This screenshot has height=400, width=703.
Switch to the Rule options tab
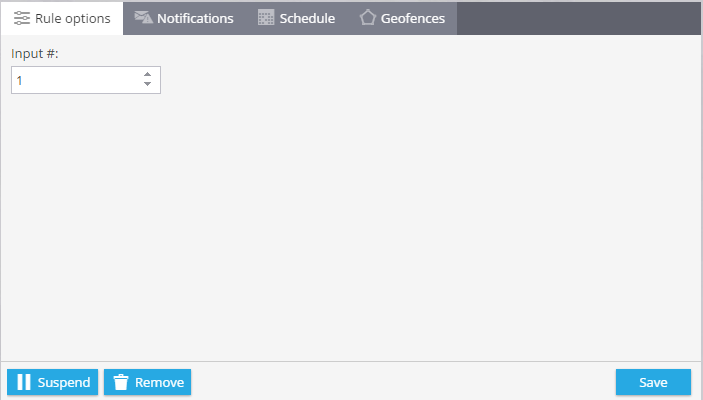point(62,18)
